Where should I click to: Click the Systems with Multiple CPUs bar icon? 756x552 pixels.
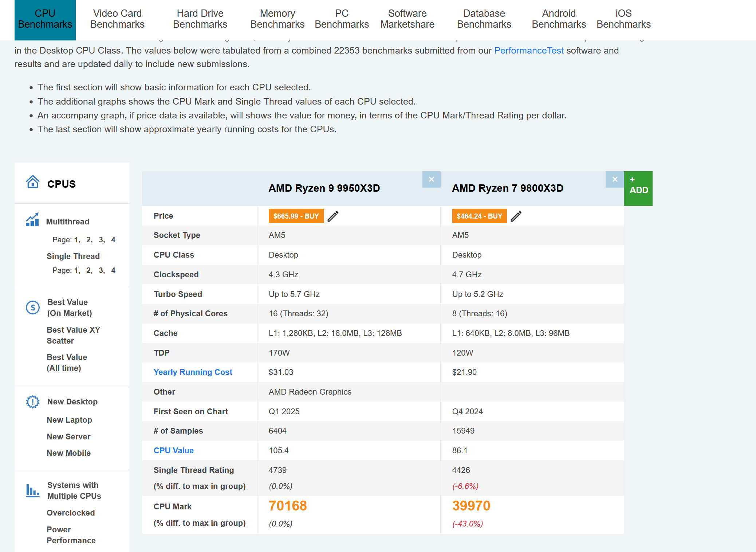point(32,490)
